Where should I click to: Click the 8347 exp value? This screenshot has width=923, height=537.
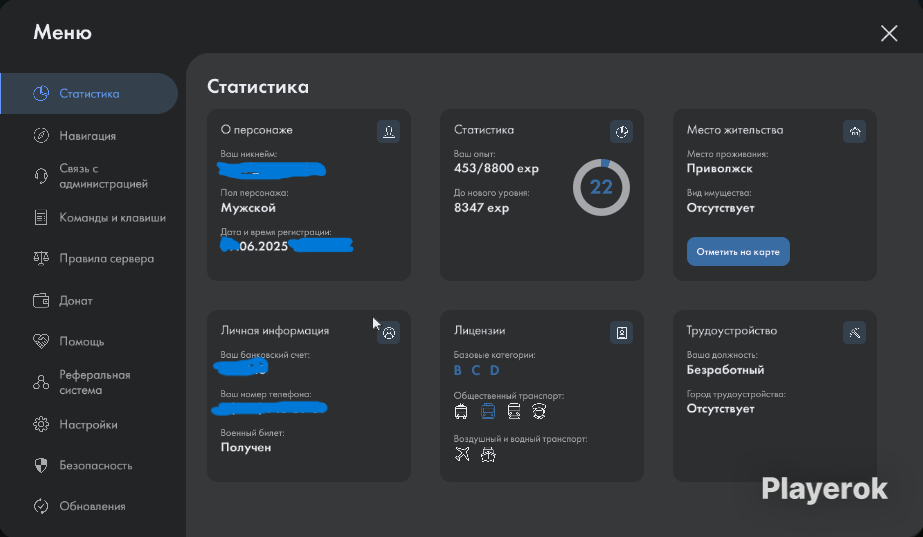(482, 208)
